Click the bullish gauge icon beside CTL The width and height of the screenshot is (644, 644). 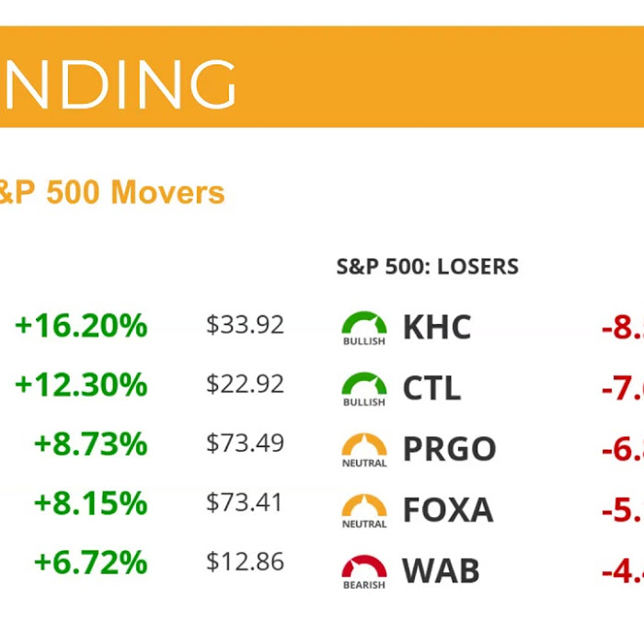[x=364, y=387]
